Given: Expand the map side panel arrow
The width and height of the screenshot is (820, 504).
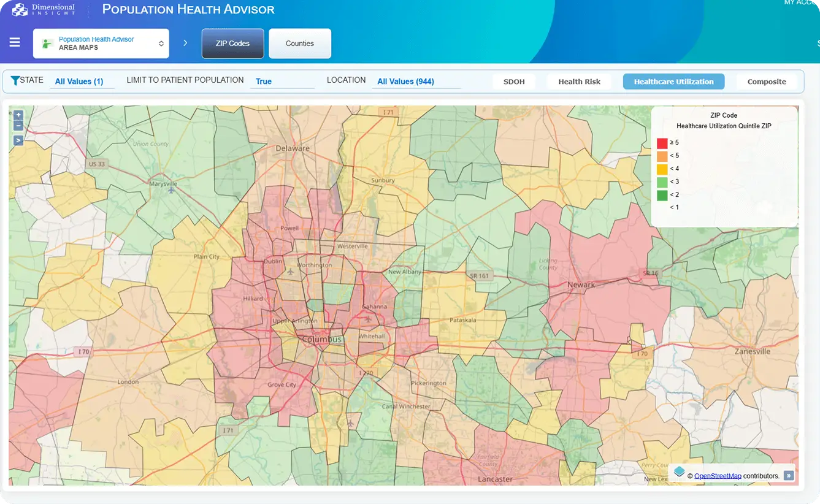Looking at the screenshot, I should [18, 140].
